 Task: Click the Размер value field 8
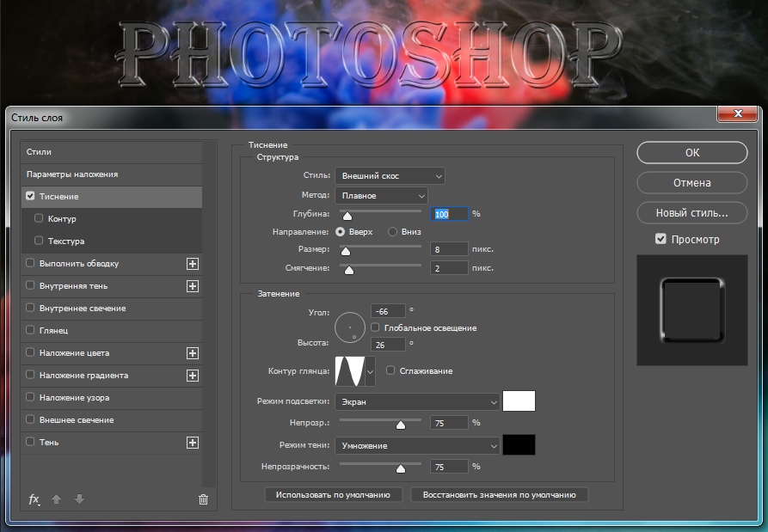pyautogui.click(x=449, y=249)
